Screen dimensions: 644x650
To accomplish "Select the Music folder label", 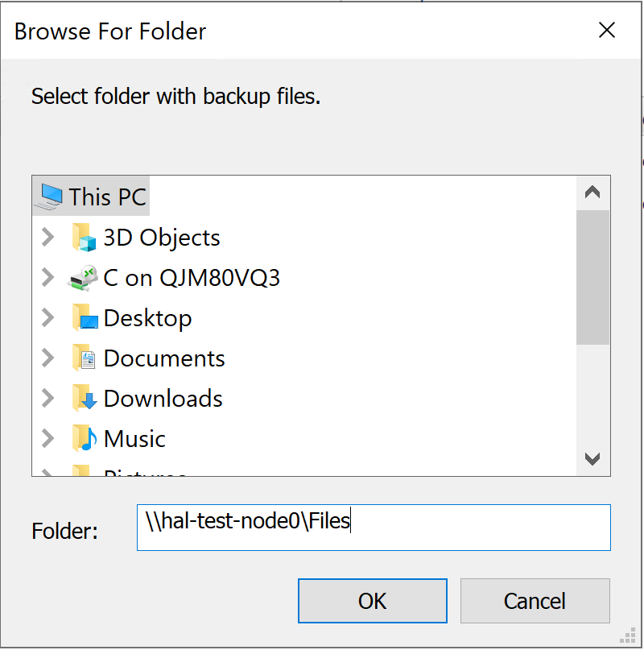I will (134, 439).
